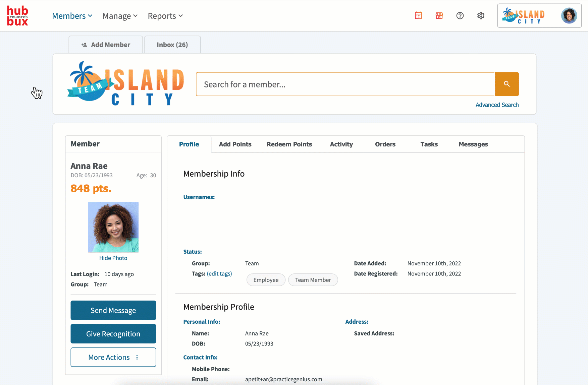This screenshot has width=588, height=385.
Task: Click the orange search magnifier button
Action: [506, 84]
